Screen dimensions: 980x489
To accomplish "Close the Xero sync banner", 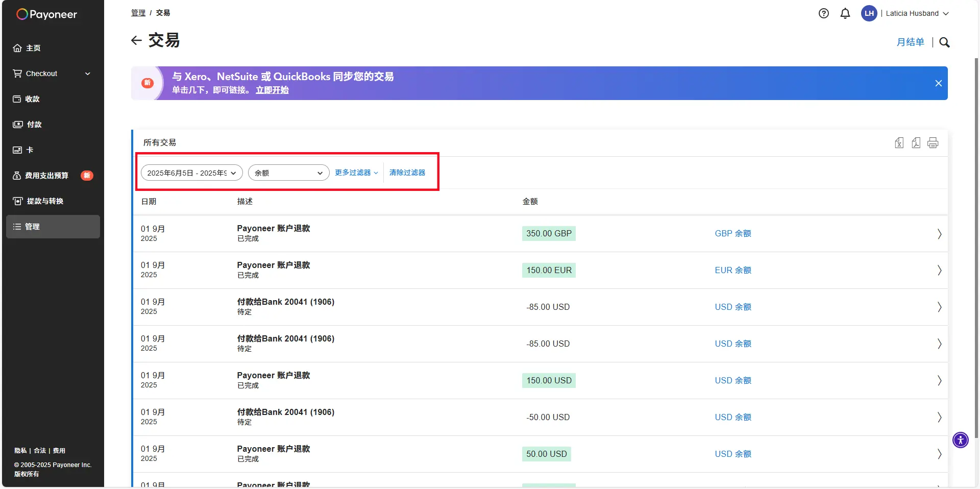I will tap(938, 83).
